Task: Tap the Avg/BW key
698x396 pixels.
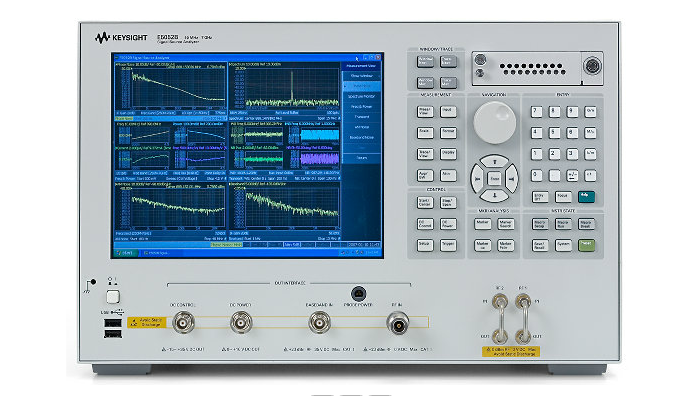Action: [x=425, y=175]
